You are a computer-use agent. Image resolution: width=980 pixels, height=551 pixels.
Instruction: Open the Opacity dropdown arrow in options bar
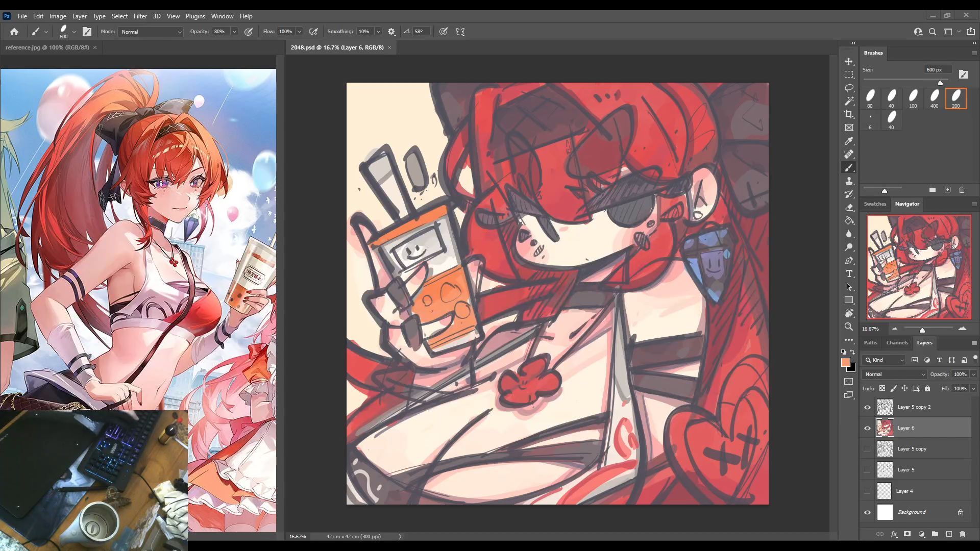(234, 32)
